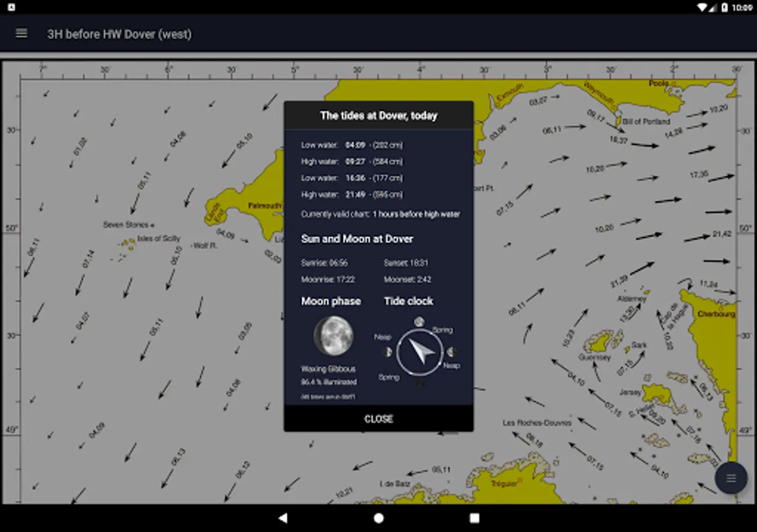Screen dimensions: 757x532
Task: Tap the full moon icon on tide clock
Action: 419,322
